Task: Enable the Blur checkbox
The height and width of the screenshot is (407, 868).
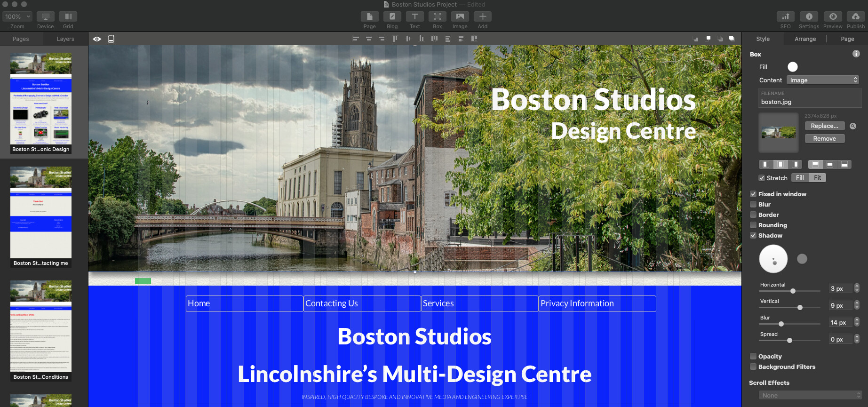Action: [753, 204]
